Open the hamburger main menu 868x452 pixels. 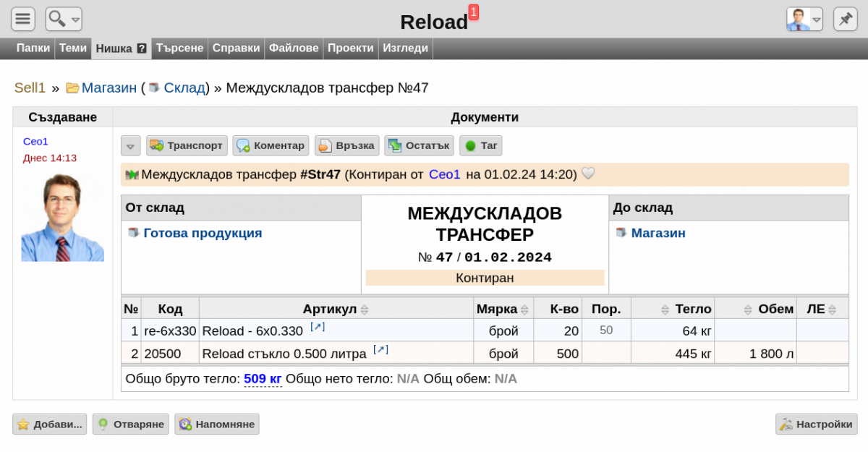tap(23, 19)
